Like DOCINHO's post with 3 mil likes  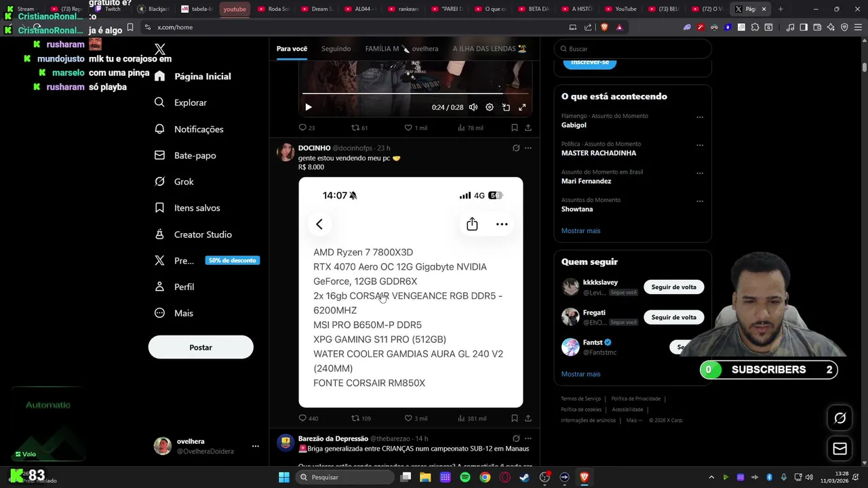click(416, 418)
